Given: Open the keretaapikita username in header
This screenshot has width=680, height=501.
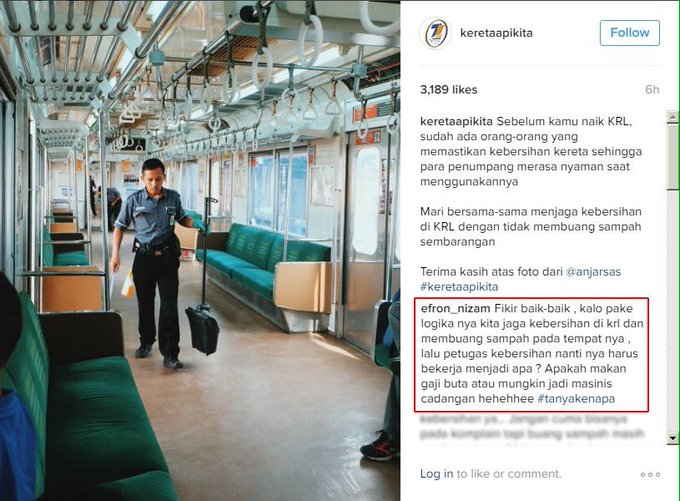Looking at the screenshot, I should coord(496,33).
